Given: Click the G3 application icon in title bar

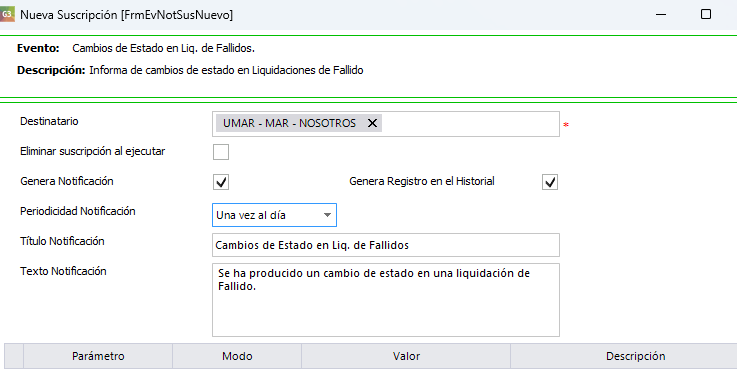Looking at the screenshot, I should [7, 14].
